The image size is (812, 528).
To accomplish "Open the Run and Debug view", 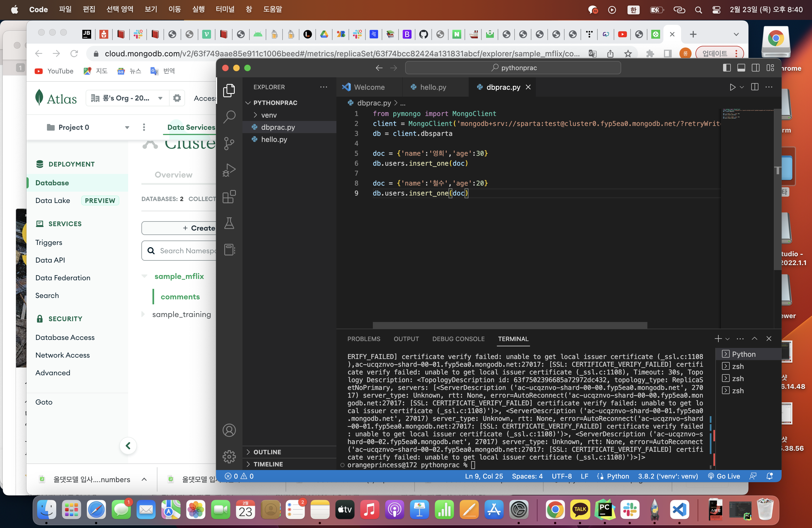I will (229, 170).
